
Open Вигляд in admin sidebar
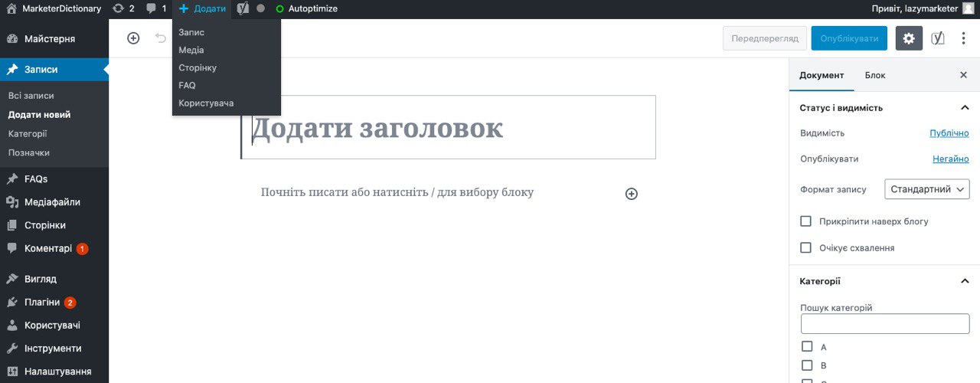coord(54,279)
